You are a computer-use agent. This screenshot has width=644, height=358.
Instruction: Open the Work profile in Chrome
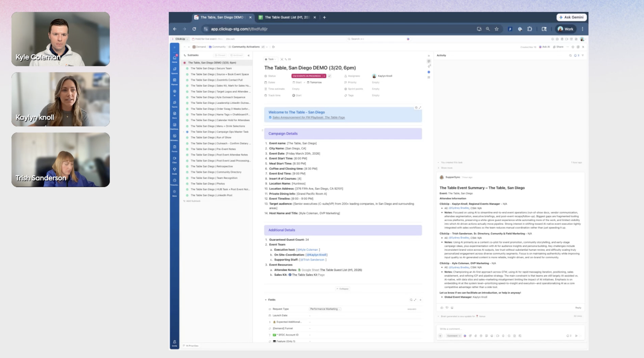click(566, 29)
